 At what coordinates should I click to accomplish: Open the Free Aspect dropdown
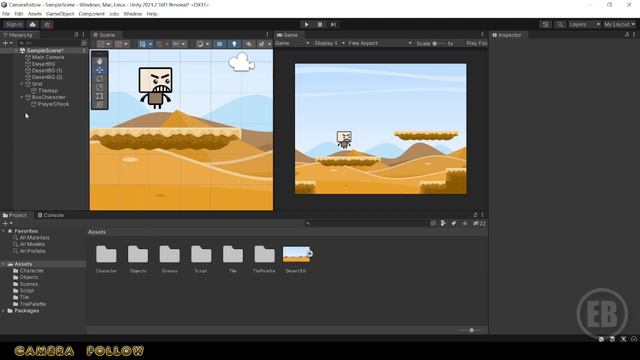click(x=380, y=43)
